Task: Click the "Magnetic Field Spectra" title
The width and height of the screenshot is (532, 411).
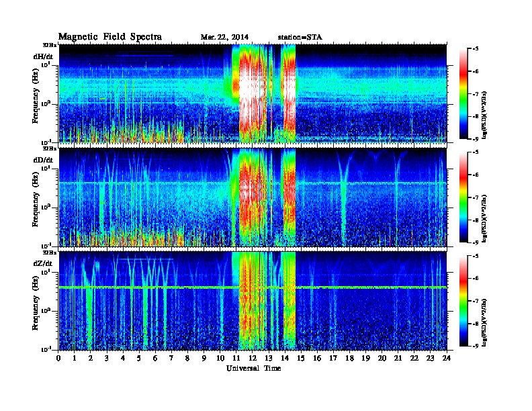Action: [110, 37]
